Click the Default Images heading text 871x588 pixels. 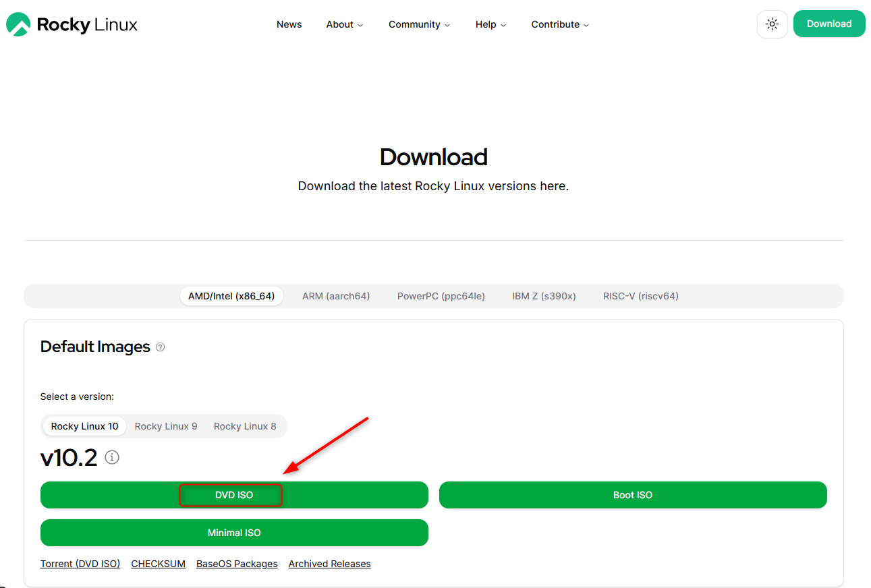[x=95, y=347]
